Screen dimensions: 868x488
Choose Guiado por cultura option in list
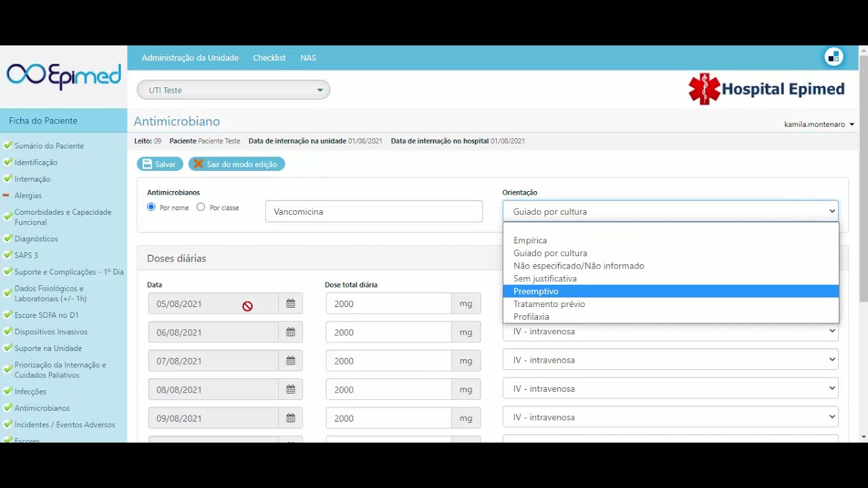(671, 253)
